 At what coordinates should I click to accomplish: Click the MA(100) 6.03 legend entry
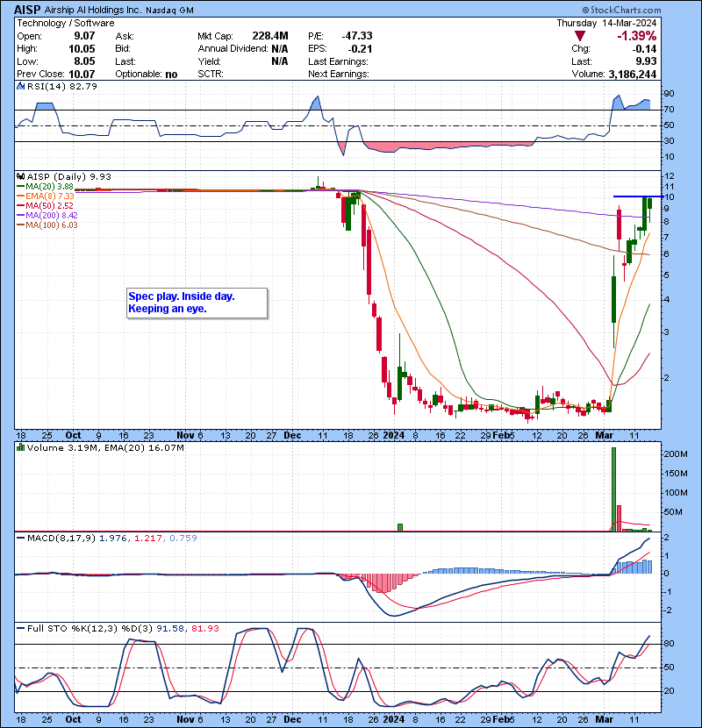[x=47, y=225]
